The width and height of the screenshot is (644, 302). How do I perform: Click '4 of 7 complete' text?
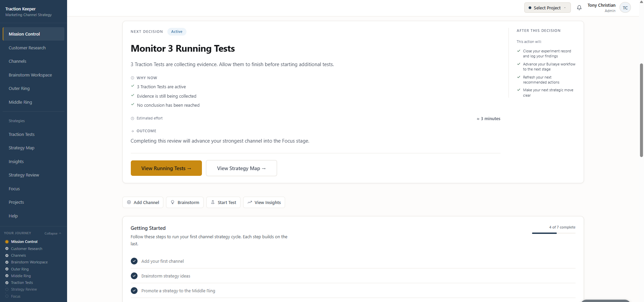(562, 227)
